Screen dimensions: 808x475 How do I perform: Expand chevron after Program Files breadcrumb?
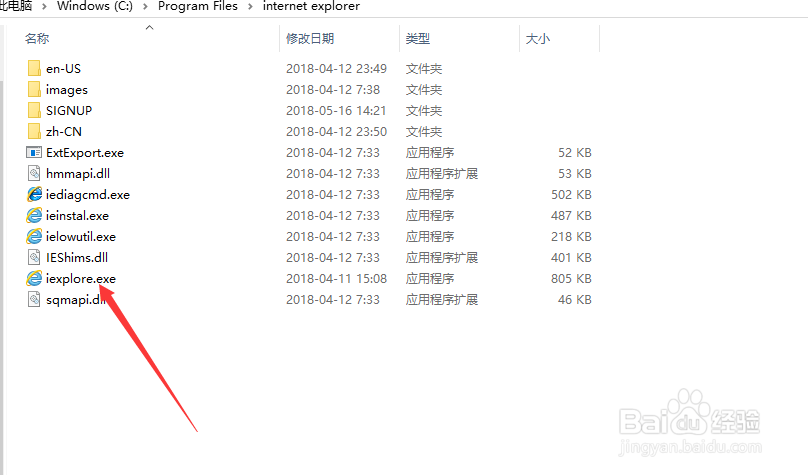coord(250,7)
